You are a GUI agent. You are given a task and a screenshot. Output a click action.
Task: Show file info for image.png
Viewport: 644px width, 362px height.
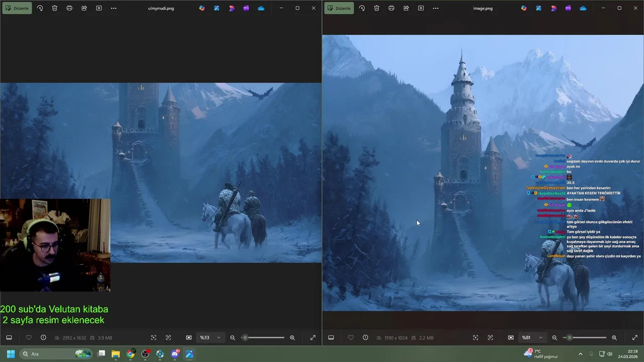[365, 337]
